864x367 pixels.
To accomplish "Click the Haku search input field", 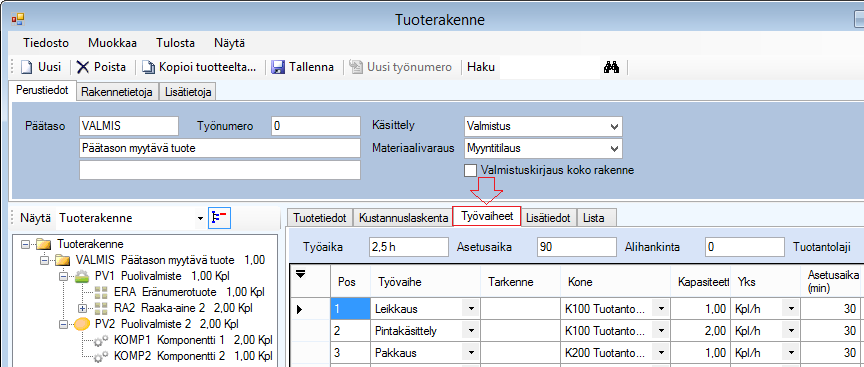I will click(x=549, y=67).
